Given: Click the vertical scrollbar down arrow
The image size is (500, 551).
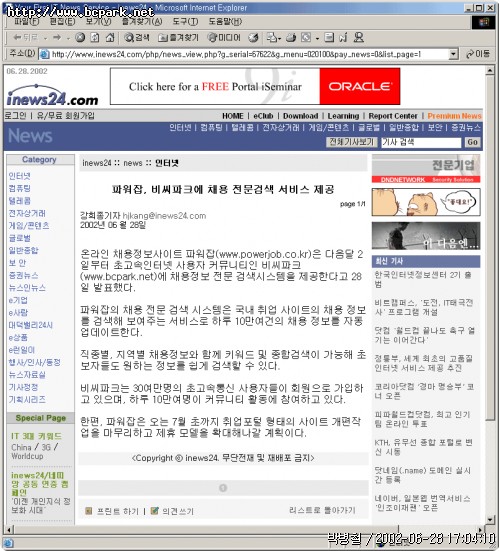Looking at the screenshot, I should 490,519.
